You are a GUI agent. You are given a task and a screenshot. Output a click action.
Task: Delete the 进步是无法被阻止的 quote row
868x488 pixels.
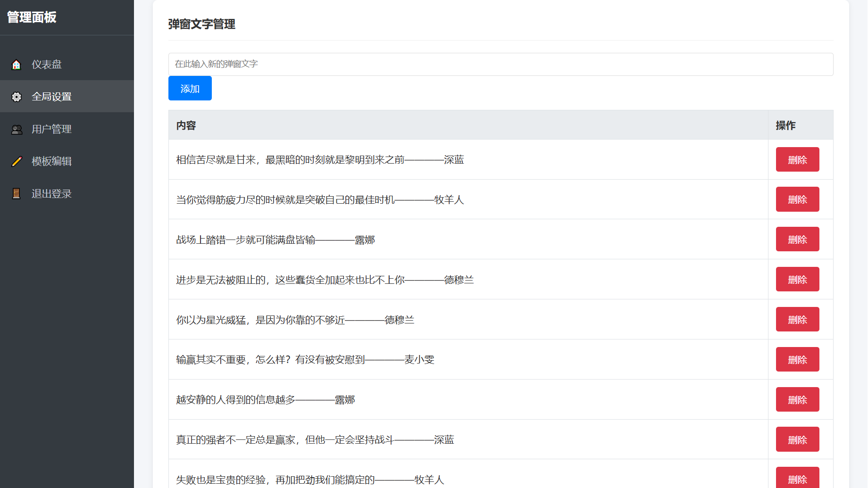point(797,280)
